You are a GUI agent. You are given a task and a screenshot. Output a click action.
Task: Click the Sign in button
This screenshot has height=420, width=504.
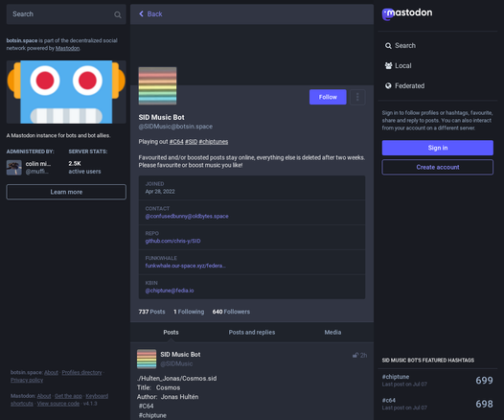point(438,148)
